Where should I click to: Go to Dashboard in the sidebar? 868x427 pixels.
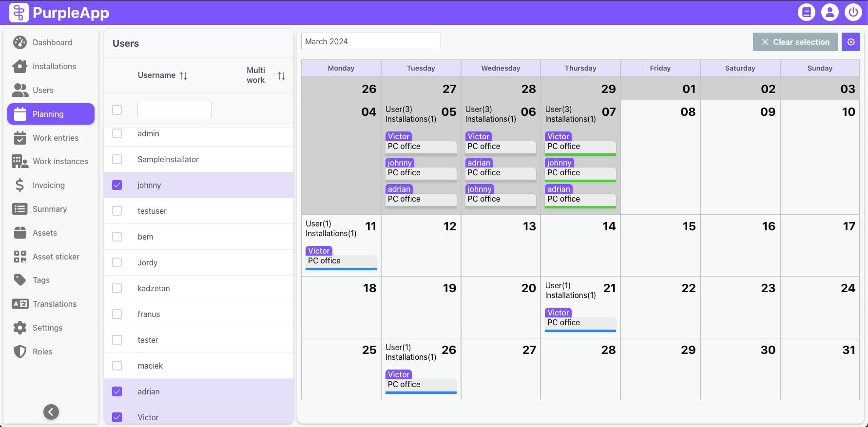click(52, 42)
